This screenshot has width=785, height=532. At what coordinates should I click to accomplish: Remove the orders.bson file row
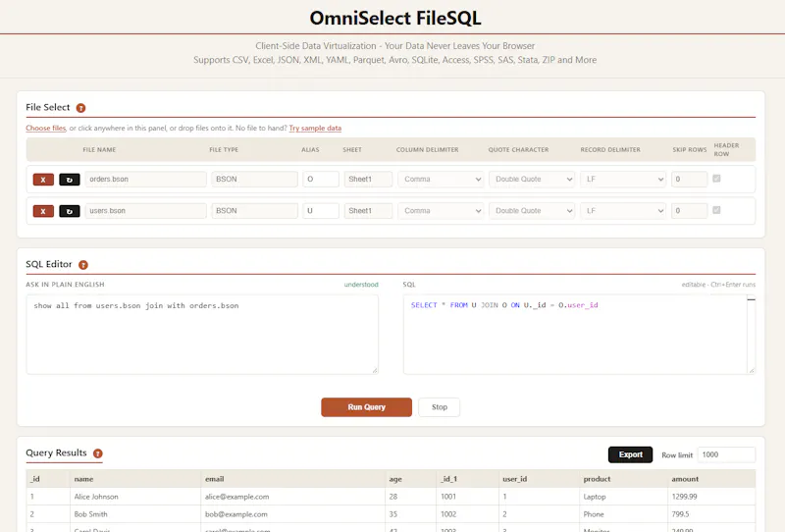click(43, 180)
